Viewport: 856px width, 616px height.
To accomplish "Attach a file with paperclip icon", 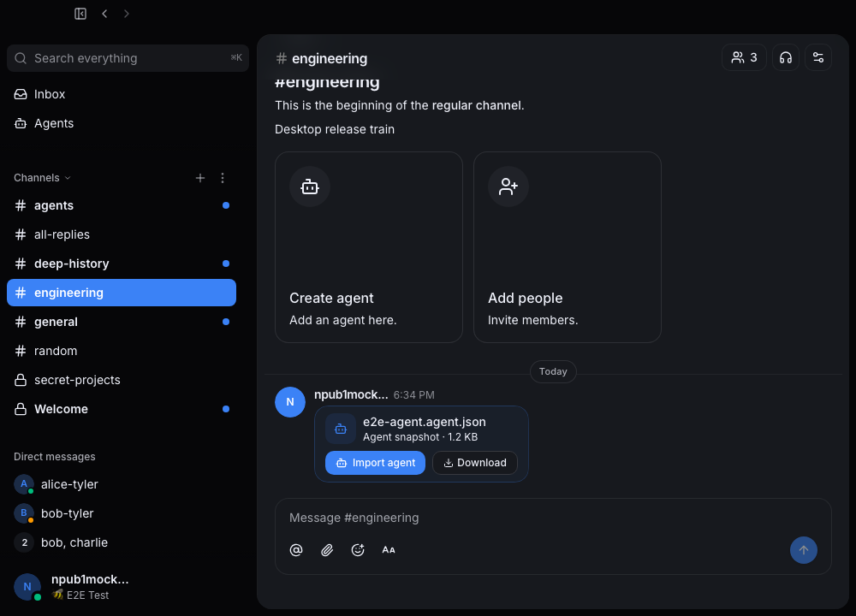I will click(x=327, y=550).
